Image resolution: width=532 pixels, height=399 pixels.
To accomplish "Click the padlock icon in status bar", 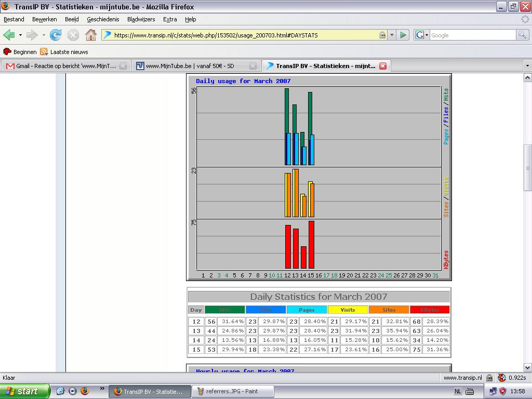I will pyautogui.click(x=489, y=378).
